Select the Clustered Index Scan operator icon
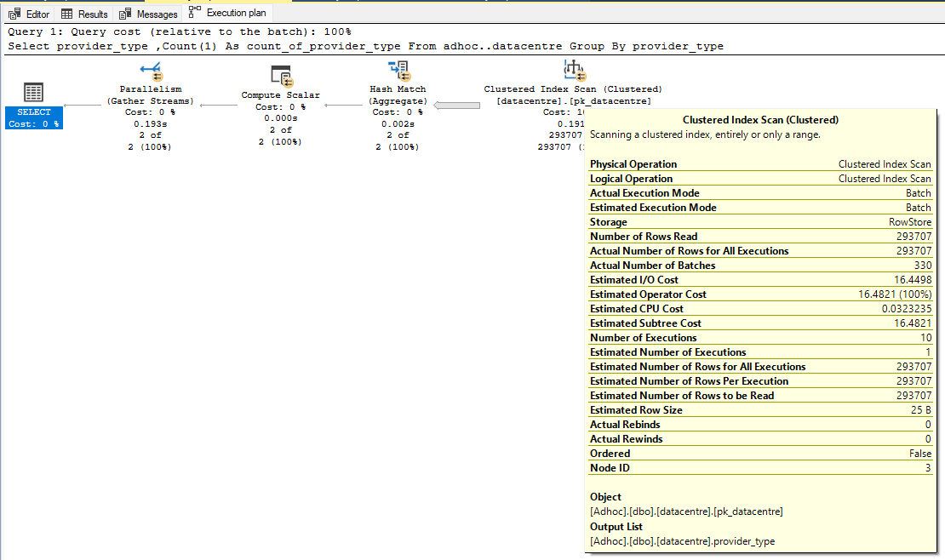The height and width of the screenshot is (560, 945). coord(575,71)
